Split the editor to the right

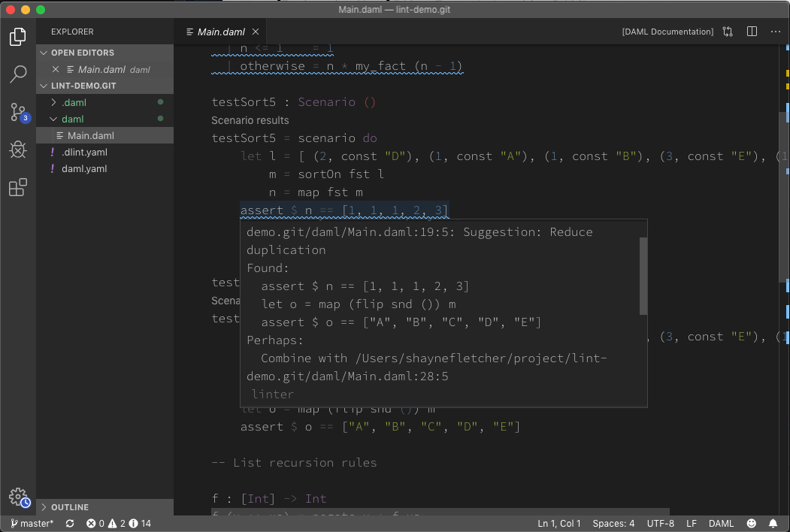point(752,32)
